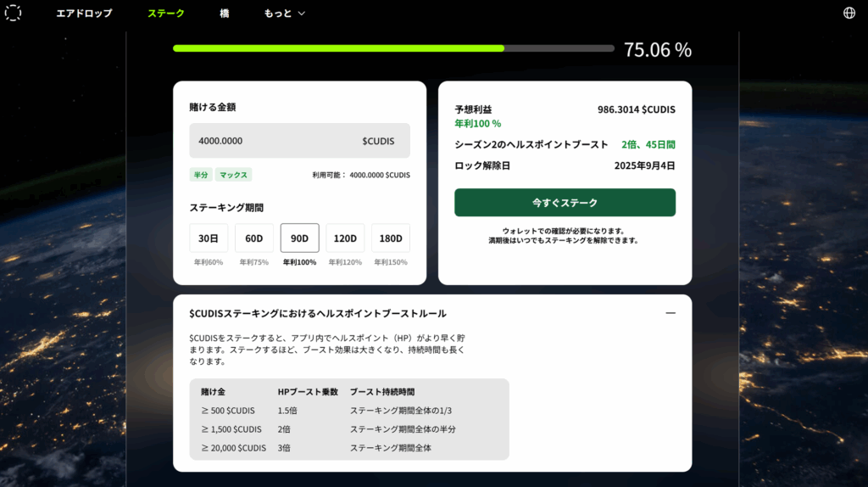Screen dimensions: 868x487
Task: Choose the 60D staking period
Action: 254,238
